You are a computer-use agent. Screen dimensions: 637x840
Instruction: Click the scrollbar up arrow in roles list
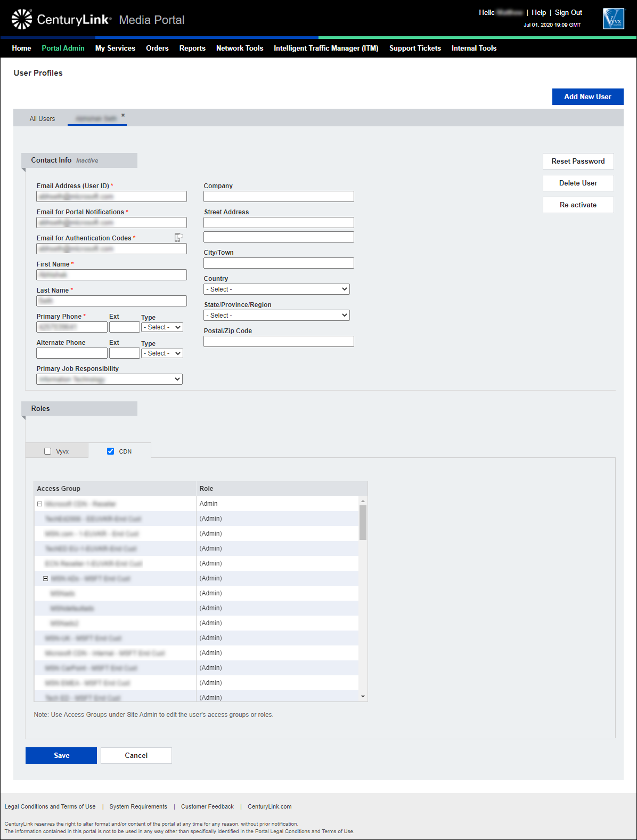(363, 501)
